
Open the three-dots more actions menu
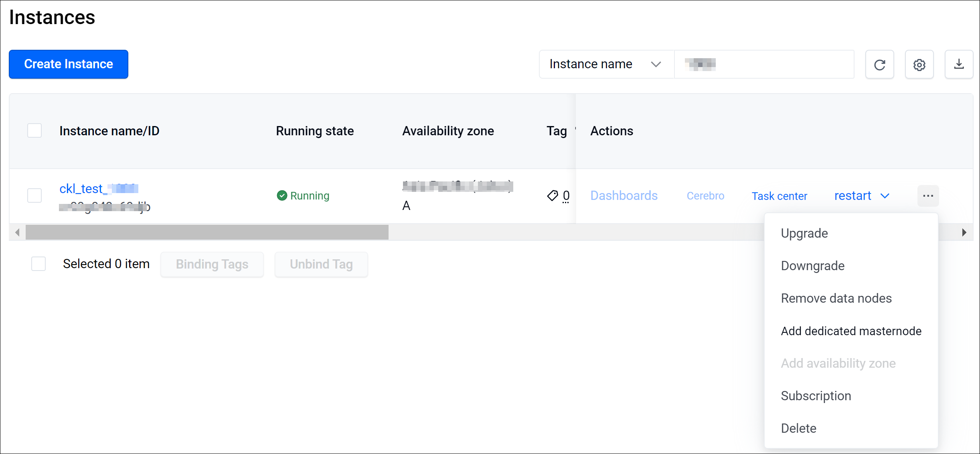tap(928, 196)
